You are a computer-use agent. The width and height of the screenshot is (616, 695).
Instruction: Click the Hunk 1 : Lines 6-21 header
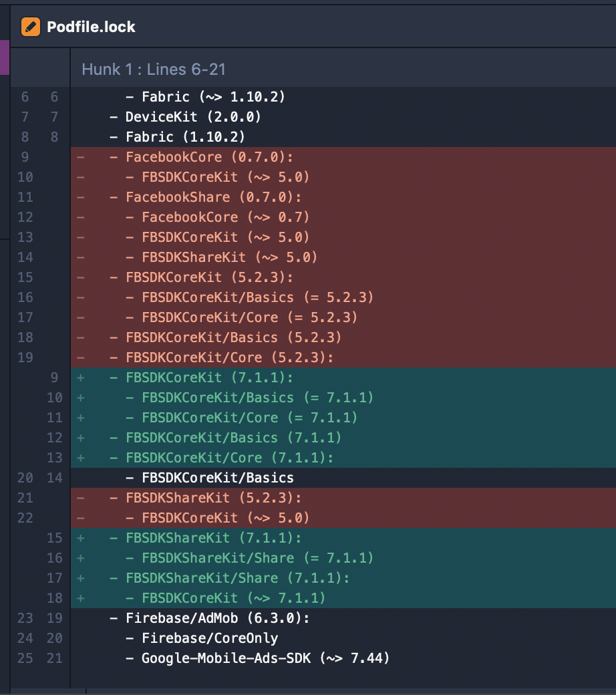coord(154,69)
